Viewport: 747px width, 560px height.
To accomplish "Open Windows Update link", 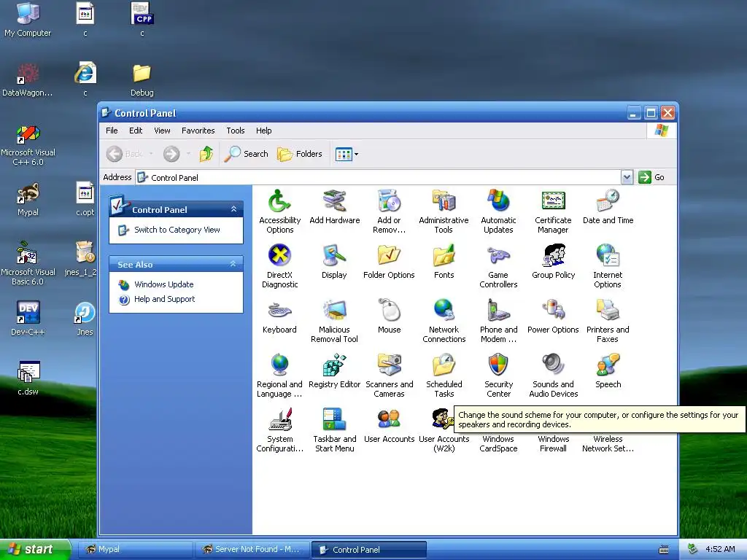I will [164, 284].
